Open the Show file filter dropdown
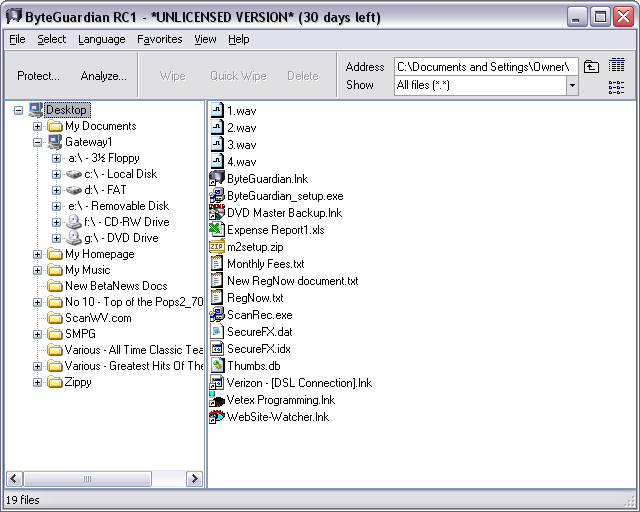This screenshot has width=640, height=512. 572,85
